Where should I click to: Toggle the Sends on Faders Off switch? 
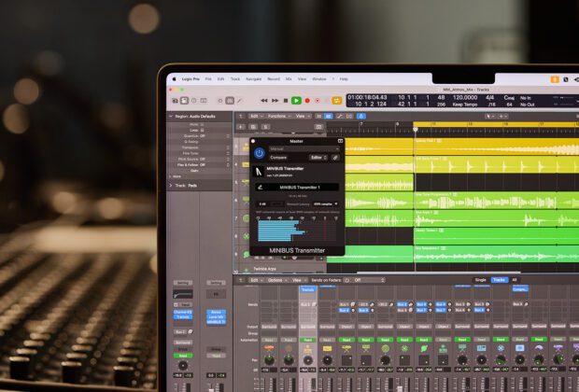(354, 279)
